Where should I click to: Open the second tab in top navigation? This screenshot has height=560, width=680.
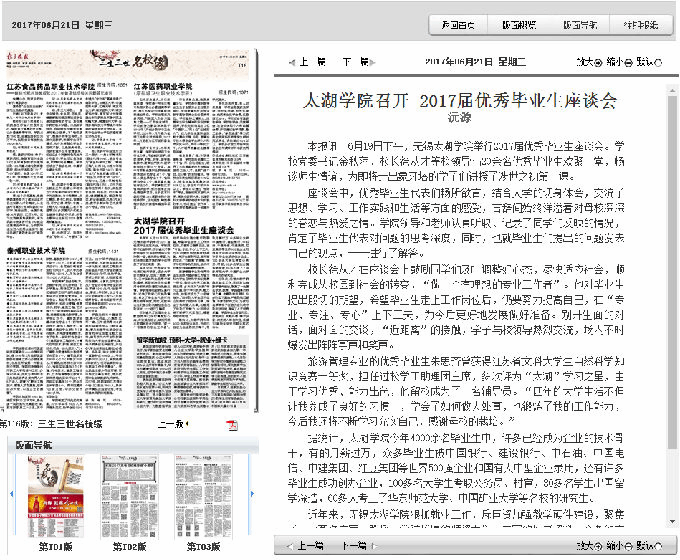click(518, 25)
